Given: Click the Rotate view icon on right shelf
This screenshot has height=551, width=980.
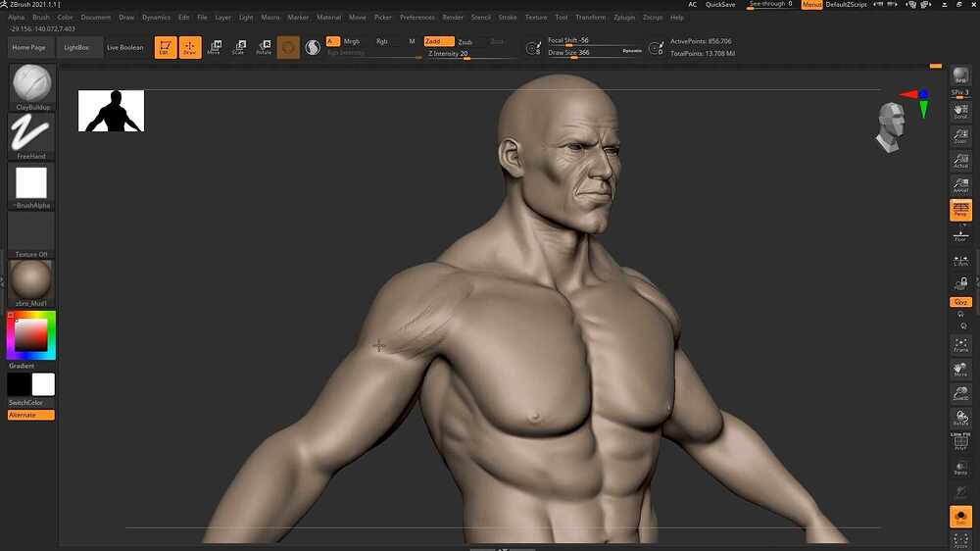Looking at the screenshot, I should [x=960, y=418].
